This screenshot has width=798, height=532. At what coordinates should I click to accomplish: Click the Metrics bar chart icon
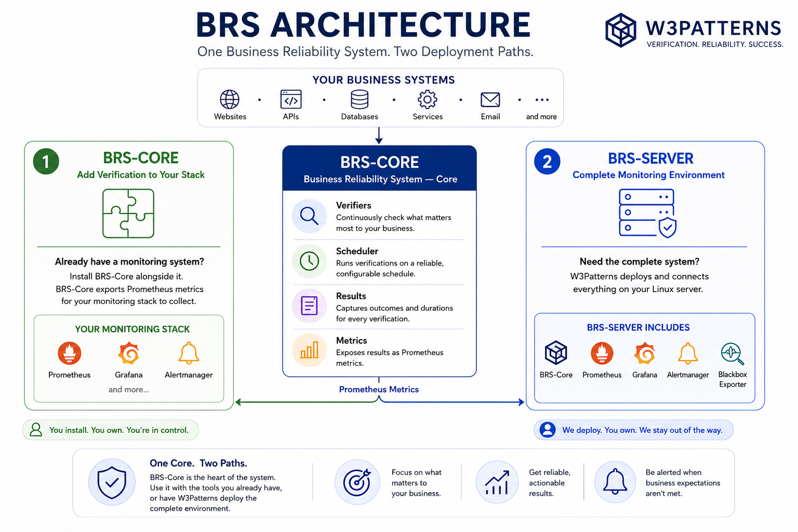click(309, 351)
